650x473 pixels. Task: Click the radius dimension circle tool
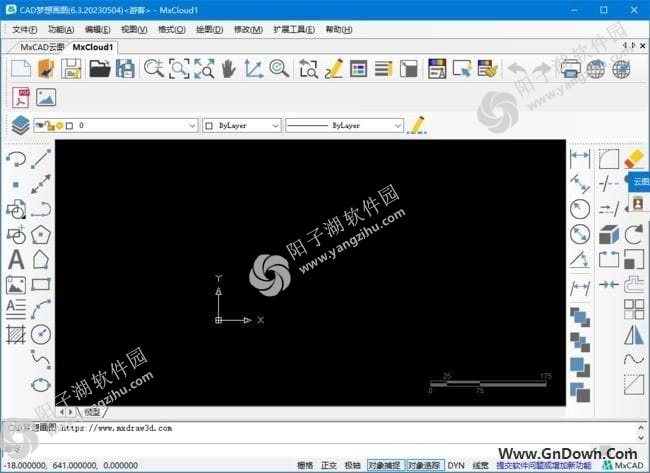tap(580, 209)
